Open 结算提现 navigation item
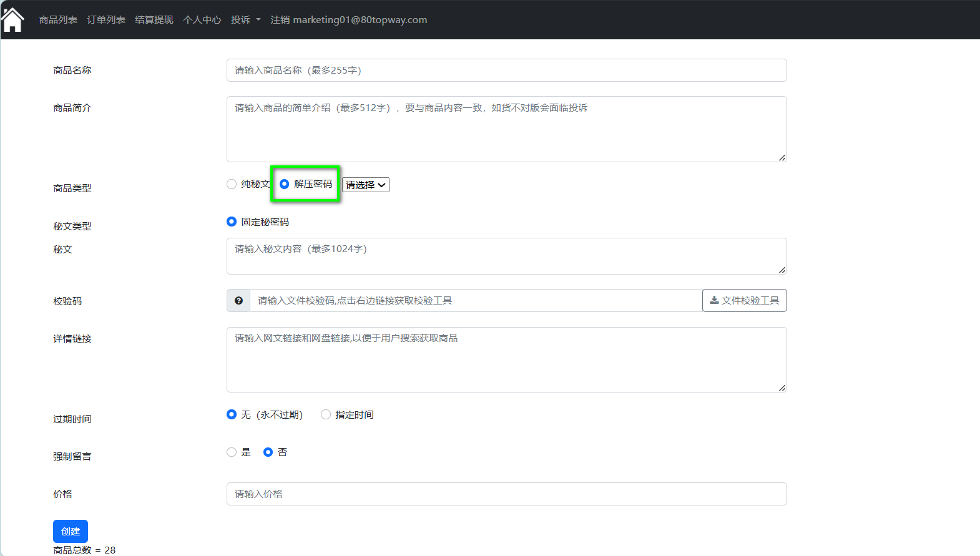Screen dimensions: 980x556 point(154,20)
